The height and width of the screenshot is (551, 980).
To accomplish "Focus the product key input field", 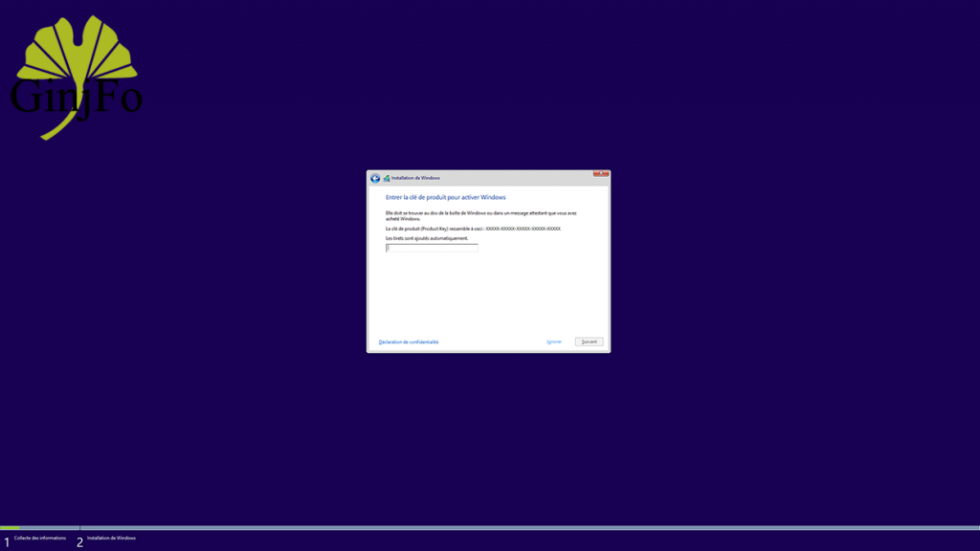I will tap(432, 248).
